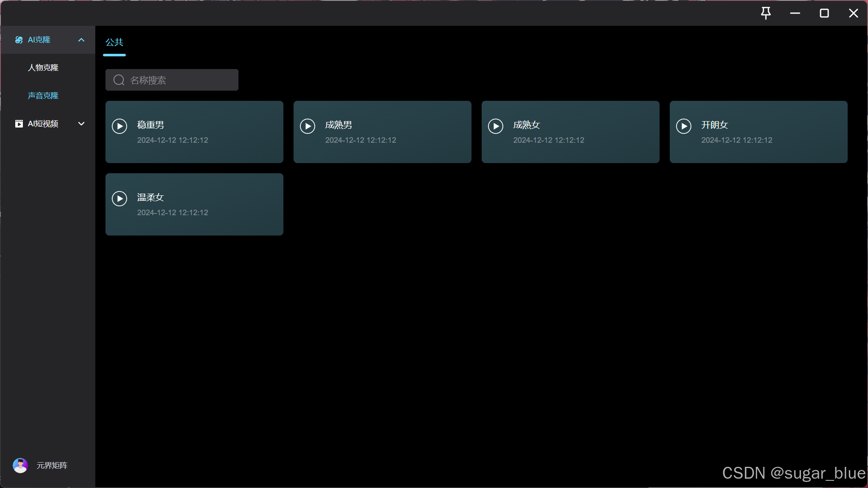Screen dimensions: 868x488
Task: Play the 开朗女 voice preview
Action: click(x=684, y=126)
